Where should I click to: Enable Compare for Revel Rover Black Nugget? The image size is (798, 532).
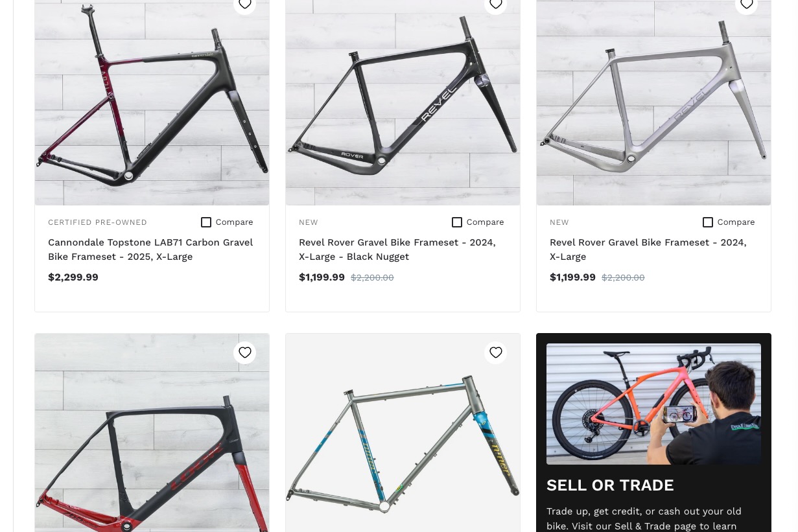point(457,222)
